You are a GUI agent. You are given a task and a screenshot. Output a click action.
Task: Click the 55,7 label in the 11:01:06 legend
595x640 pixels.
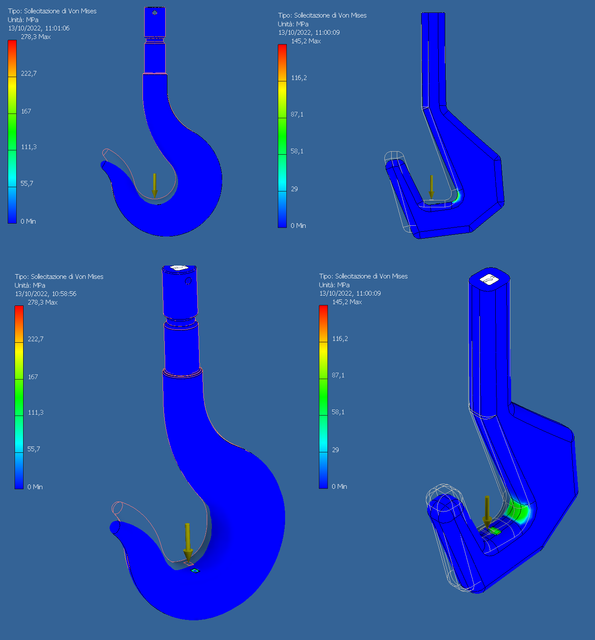click(27, 183)
